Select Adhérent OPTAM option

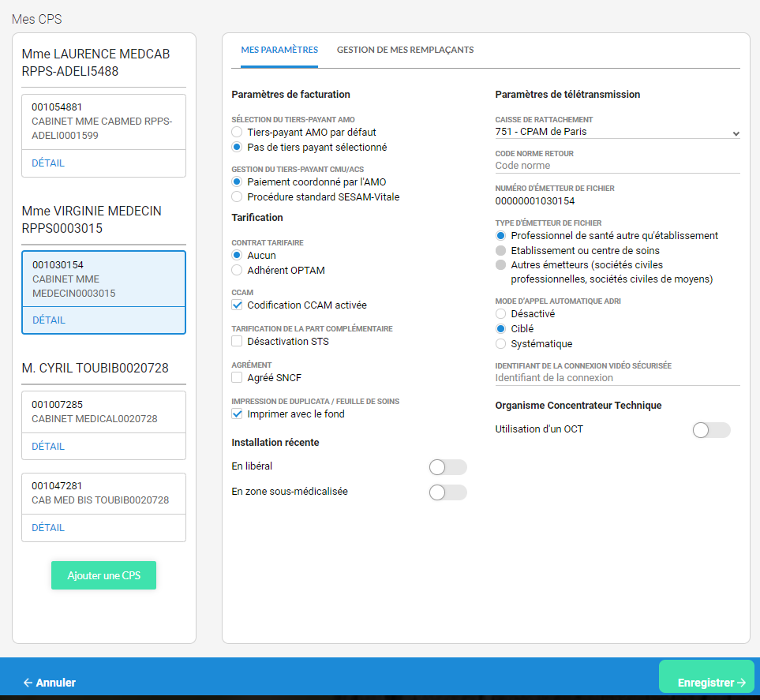click(237, 270)
